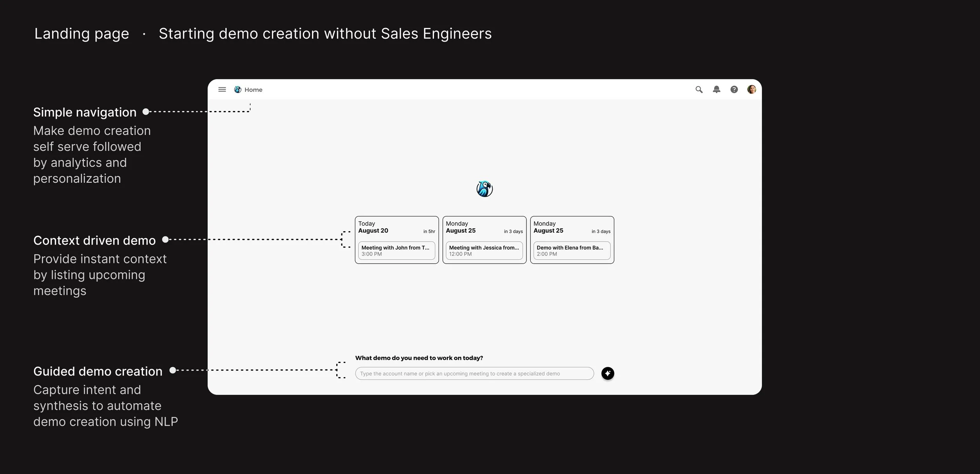Click the '2:00 PM' meeting time
The height and width of the screenshot is (474, 980).
(x=547, y=254)
